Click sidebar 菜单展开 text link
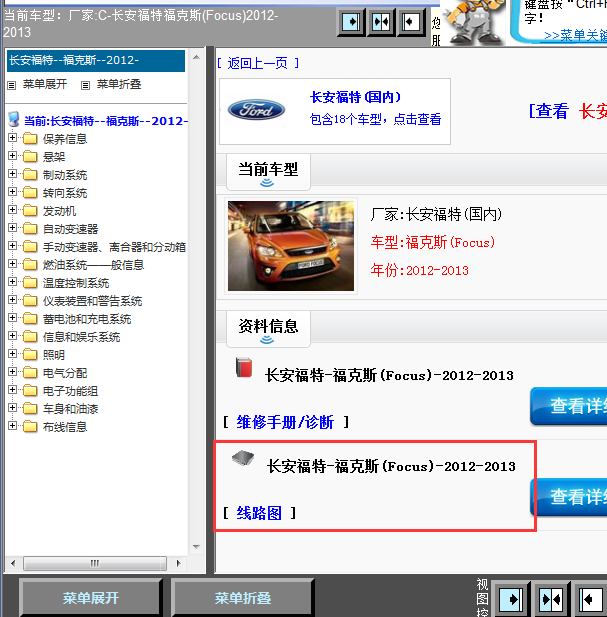This screenshot has height=617, width=607. point(44,84)
